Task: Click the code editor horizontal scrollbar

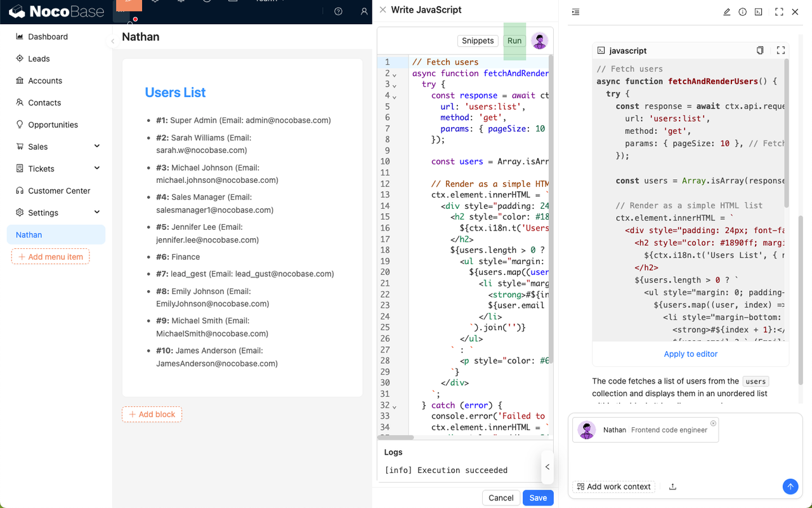Action: [x=396, y=437]
